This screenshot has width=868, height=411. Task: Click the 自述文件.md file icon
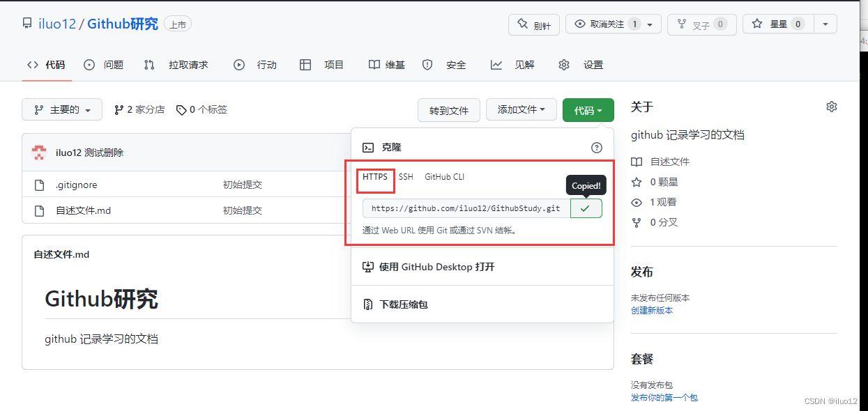click(40, 210)
